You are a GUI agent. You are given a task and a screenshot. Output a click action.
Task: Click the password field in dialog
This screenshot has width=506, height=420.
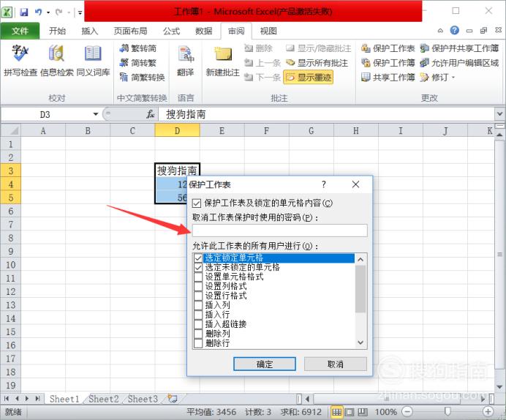pyautogui.click(x=280, y=230)
